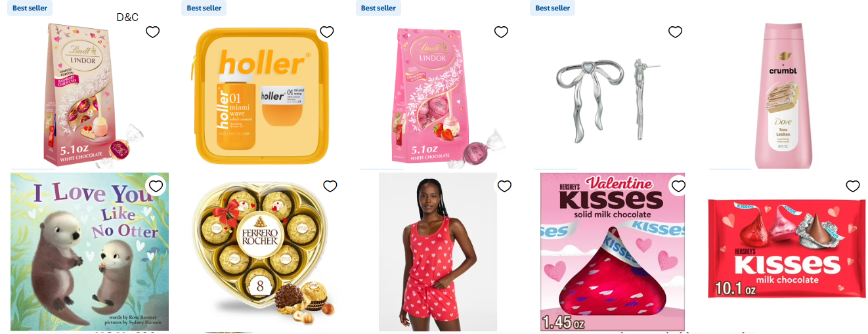
Task: Heart the red heart pajama set
Action: coord(504,186)
